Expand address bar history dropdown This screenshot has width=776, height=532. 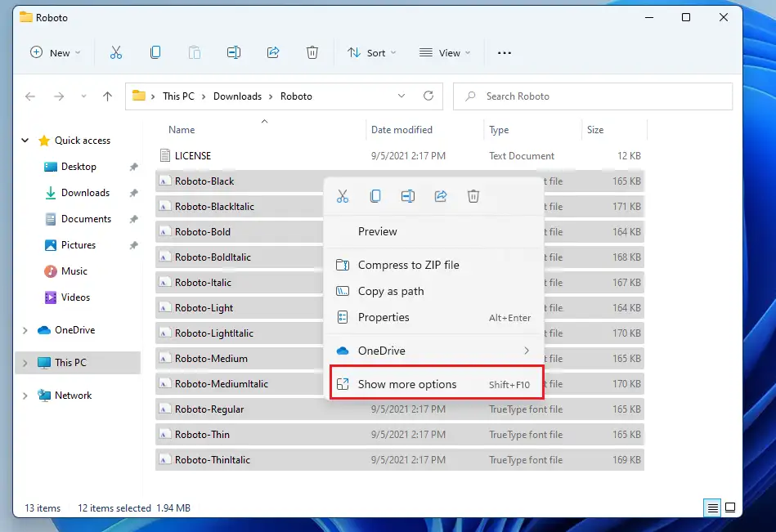point(401,96)
